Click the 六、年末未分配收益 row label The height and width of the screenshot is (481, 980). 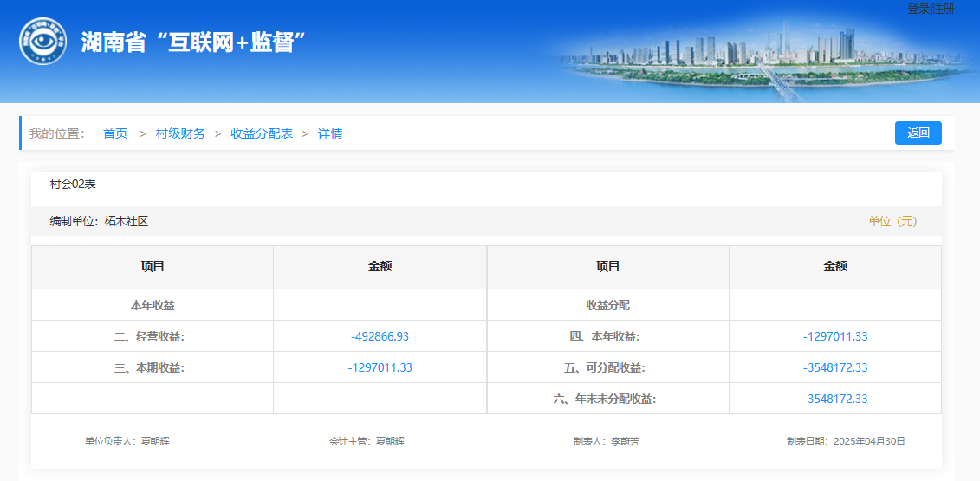(605, 399)
